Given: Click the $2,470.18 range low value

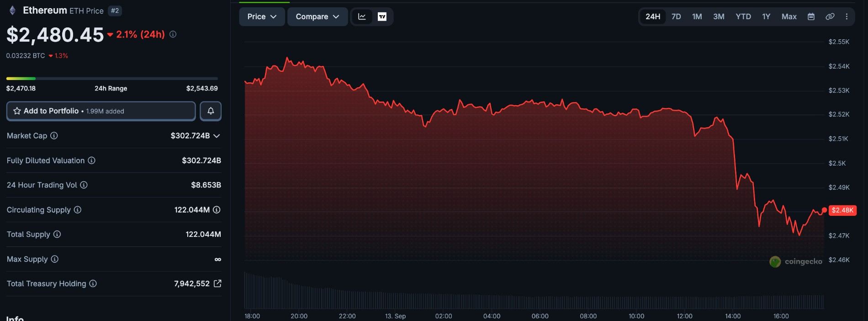Looking at the screenshot, I should [x=21, y=88].
